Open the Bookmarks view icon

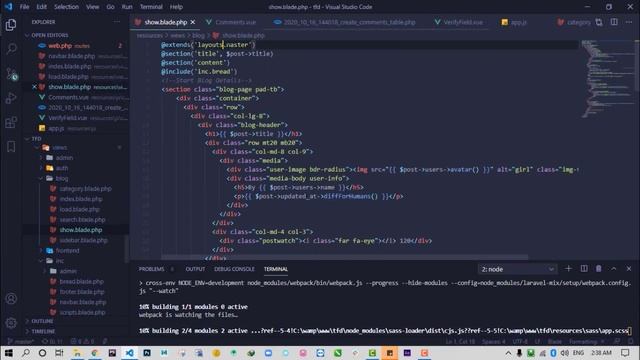point(11,147)
